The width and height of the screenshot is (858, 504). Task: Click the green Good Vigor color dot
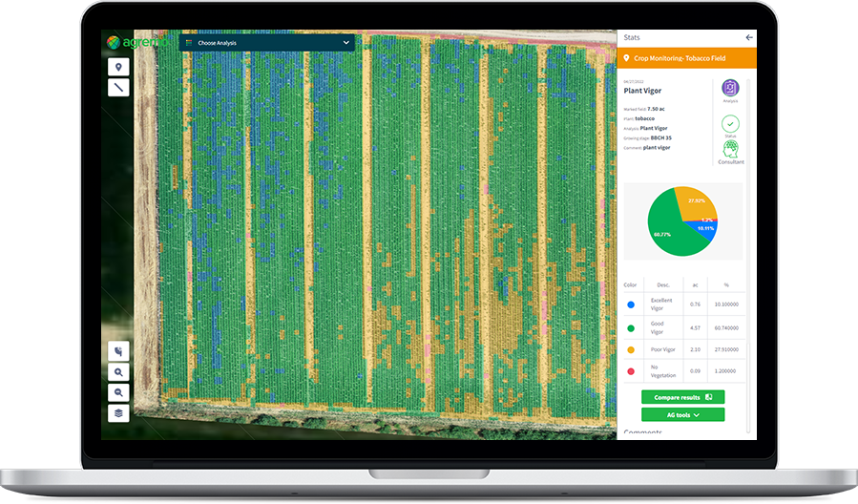[631, 328]
